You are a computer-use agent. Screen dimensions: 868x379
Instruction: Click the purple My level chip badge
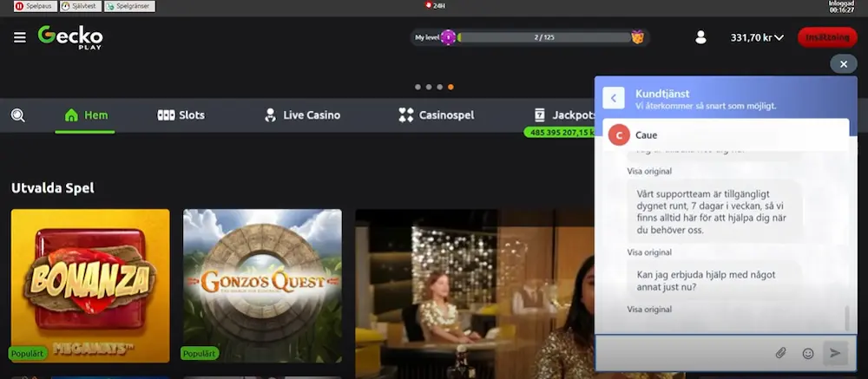click(x=449, y=37)
